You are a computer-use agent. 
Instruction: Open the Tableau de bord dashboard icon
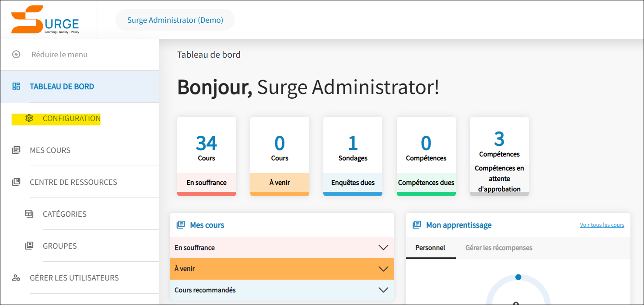16,86
